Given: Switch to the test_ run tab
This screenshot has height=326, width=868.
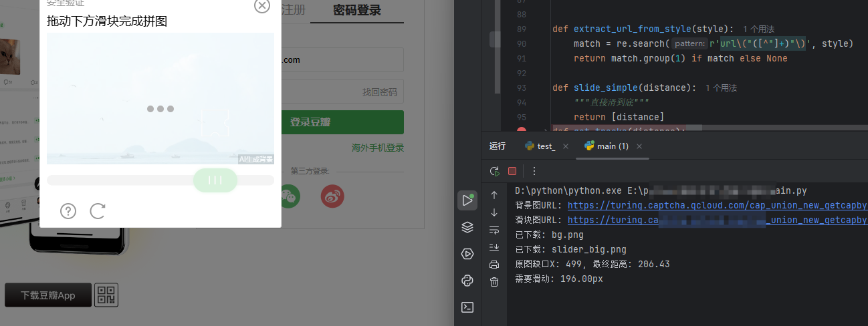Looking at the screenshot, I should pos(540,146).
